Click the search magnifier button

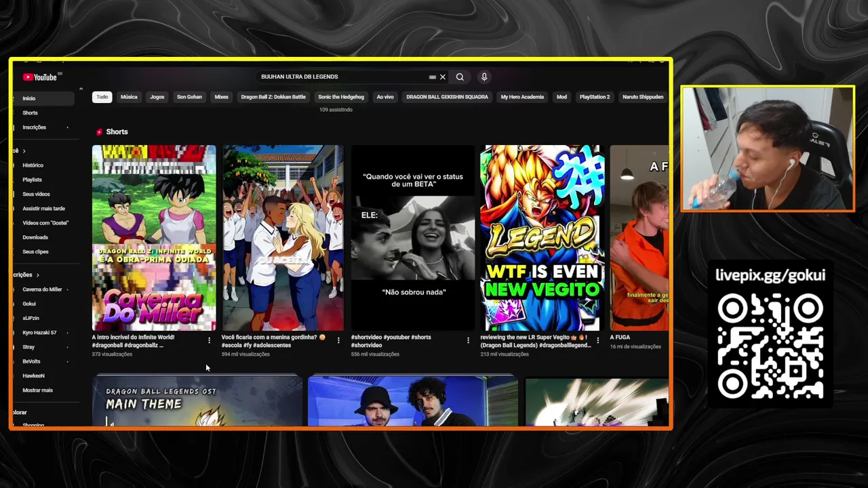point(460,77)
